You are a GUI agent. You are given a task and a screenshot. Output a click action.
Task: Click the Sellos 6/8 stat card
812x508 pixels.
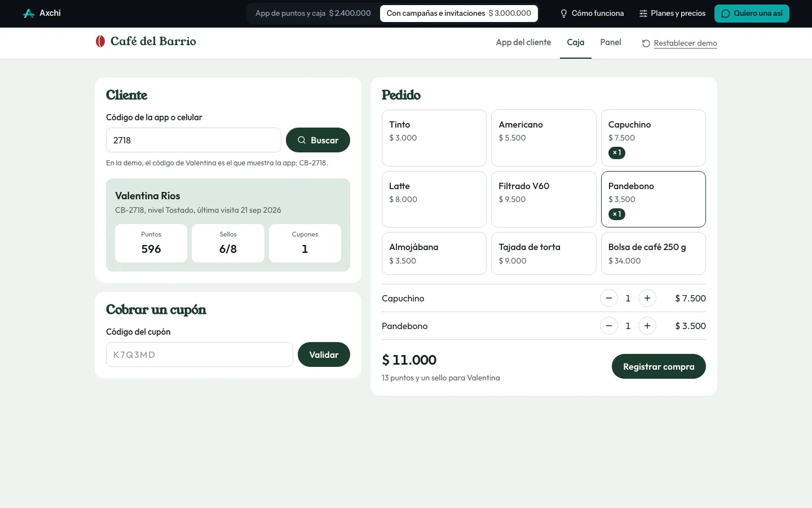point(228,243)
